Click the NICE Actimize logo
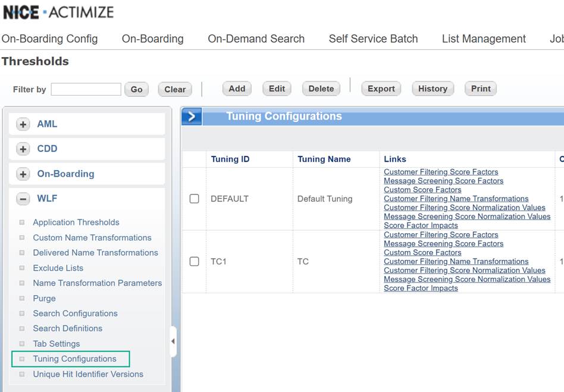 coord(58,12)
